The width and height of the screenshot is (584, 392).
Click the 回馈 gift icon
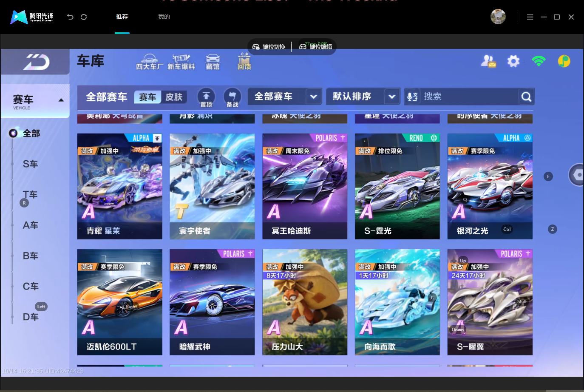[x=244, y=62]
